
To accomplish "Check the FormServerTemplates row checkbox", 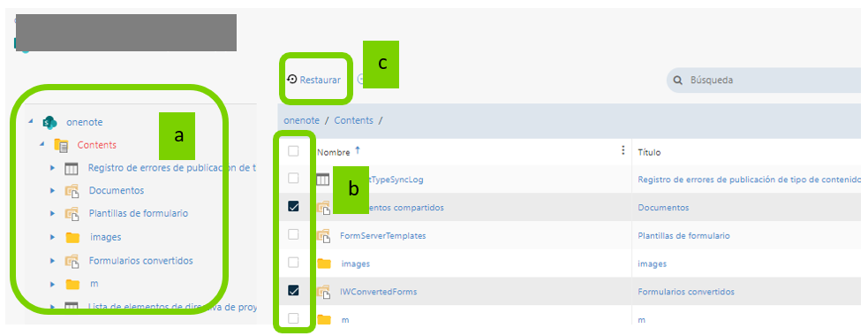I will pos(293,234).
